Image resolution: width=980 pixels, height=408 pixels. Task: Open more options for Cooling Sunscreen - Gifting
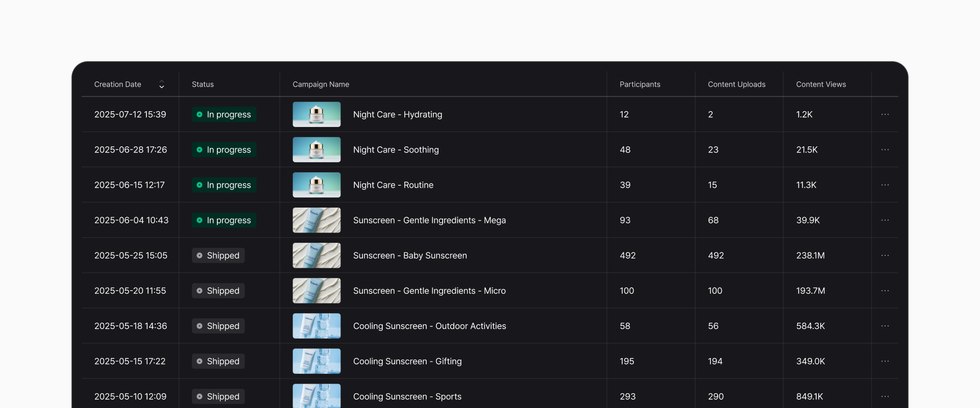coord(885,361)
